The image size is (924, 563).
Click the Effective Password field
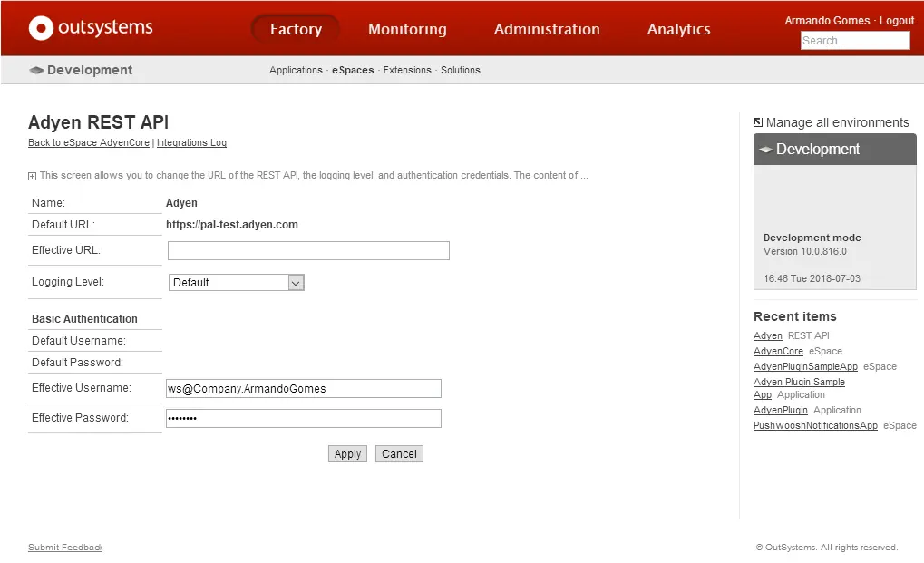(x=304, y=418)
